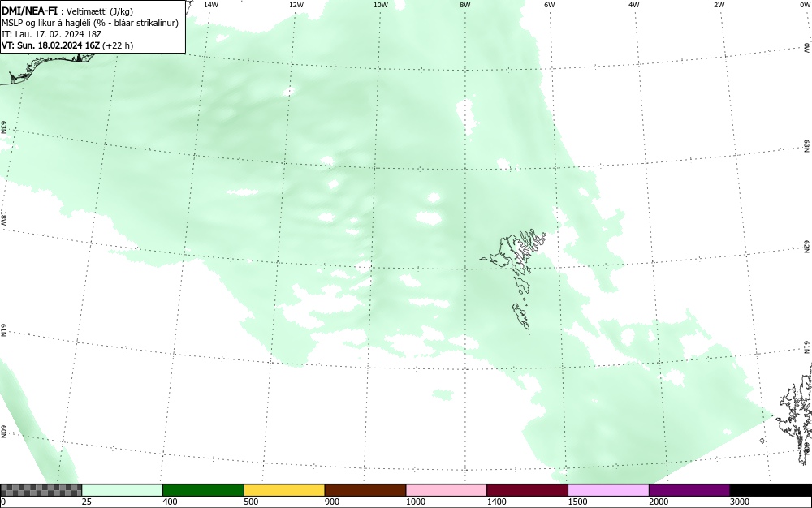
Task: Click the 4W longitude label
Action: click(x=634, y=4)
